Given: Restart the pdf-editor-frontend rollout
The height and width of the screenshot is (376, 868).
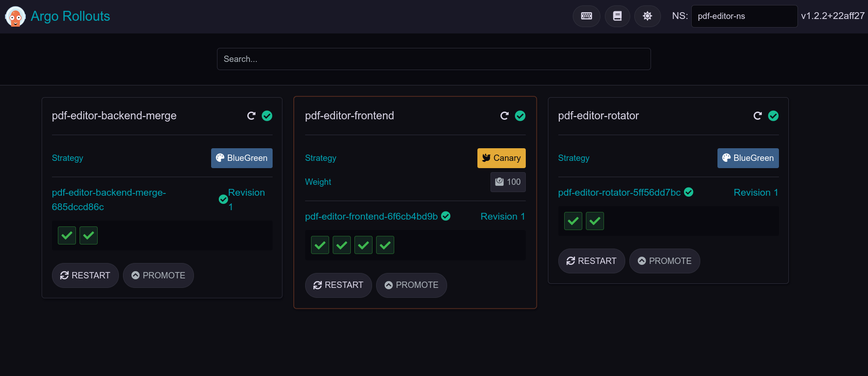Looking at the screenshot, I should coord(339,285).
